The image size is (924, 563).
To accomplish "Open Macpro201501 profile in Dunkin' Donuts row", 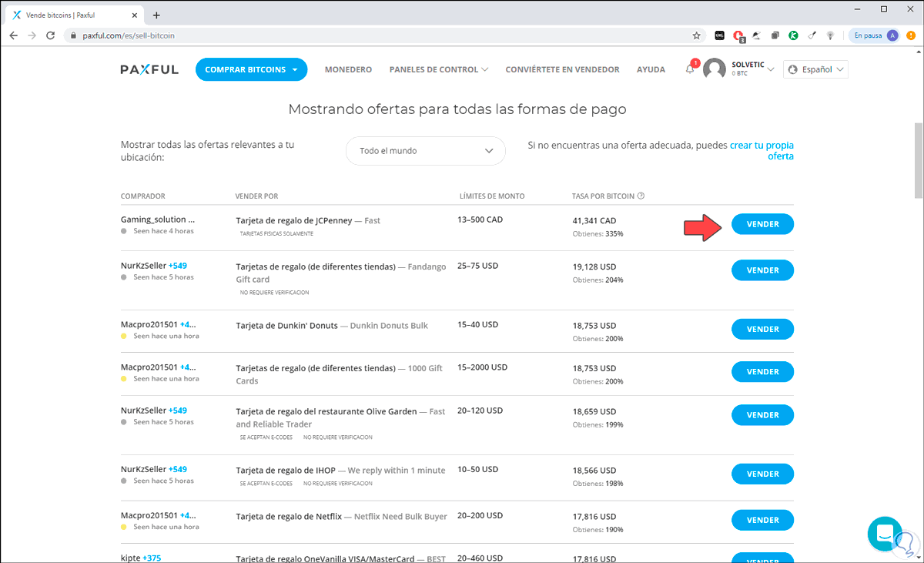I will (149, 324).
